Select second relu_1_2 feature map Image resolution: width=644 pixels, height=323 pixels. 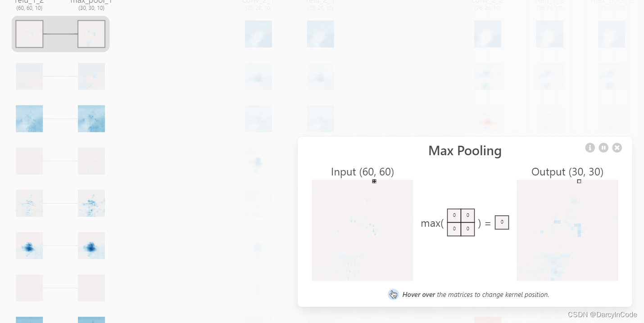click(29, 76)
